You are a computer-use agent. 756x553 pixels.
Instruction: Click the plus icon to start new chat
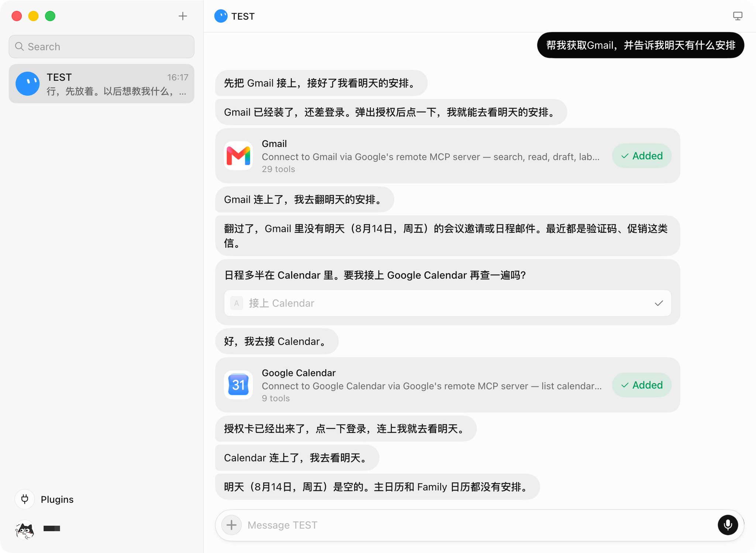(183, 16)
